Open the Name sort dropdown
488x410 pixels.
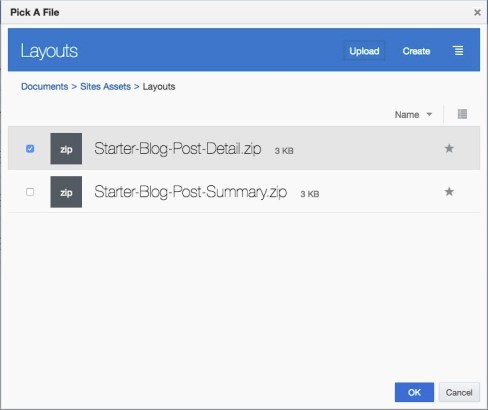tap(413, 115)
